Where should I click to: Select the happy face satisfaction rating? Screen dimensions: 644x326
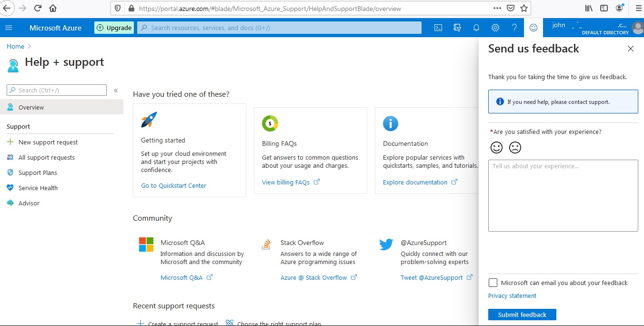tap(496, 148)
